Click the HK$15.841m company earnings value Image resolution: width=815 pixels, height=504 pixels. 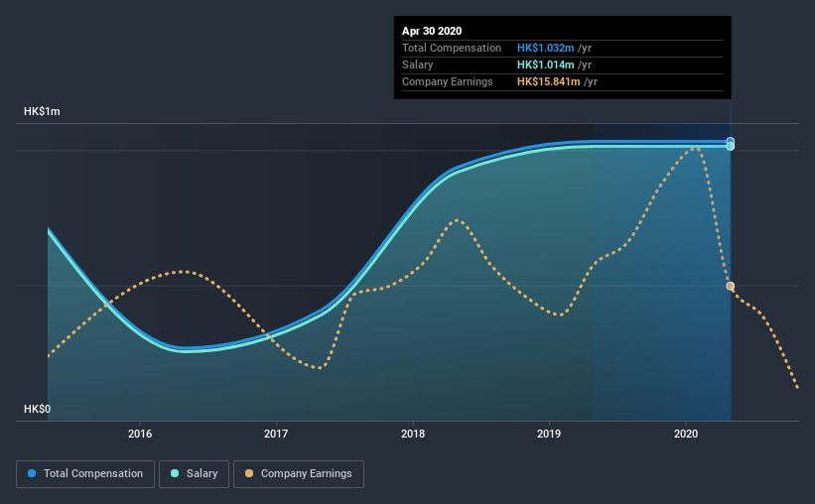click(x=548, y=81)
